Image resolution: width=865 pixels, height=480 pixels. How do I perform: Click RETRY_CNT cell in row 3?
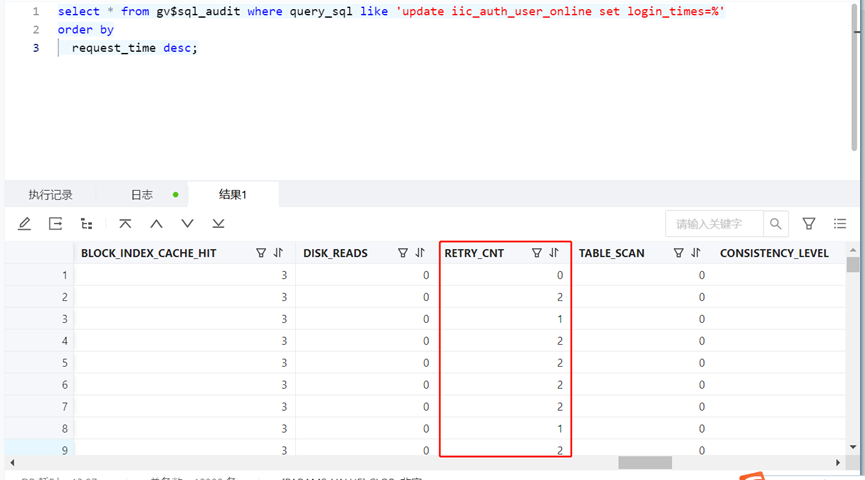pos(505,319)
